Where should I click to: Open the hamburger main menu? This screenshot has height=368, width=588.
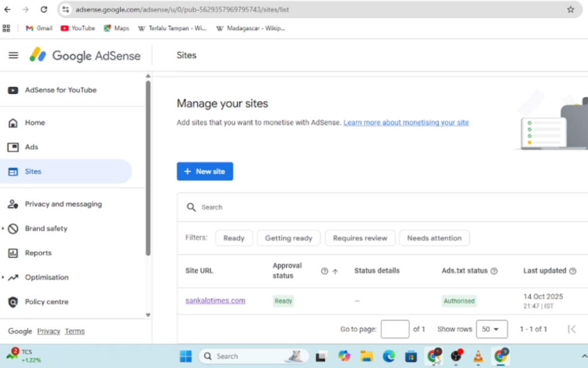point(13,56)
